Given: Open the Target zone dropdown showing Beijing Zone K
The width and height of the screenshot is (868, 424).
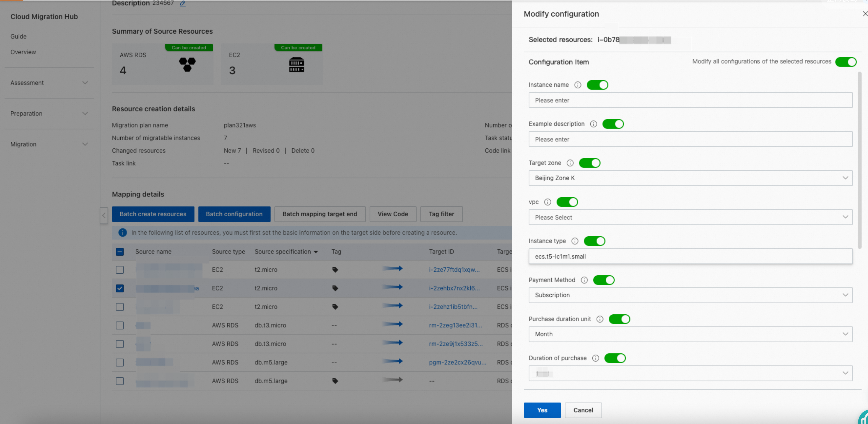Looking at the screenshot, I should 690,178.
